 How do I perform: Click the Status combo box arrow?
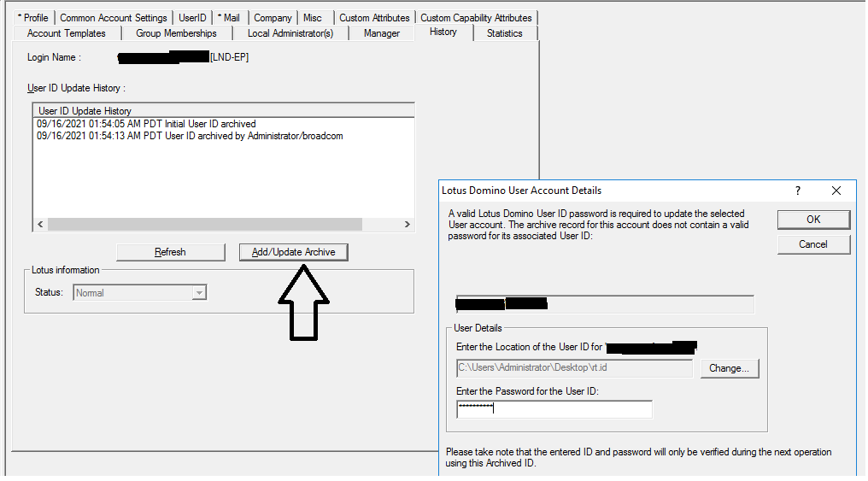199,293
